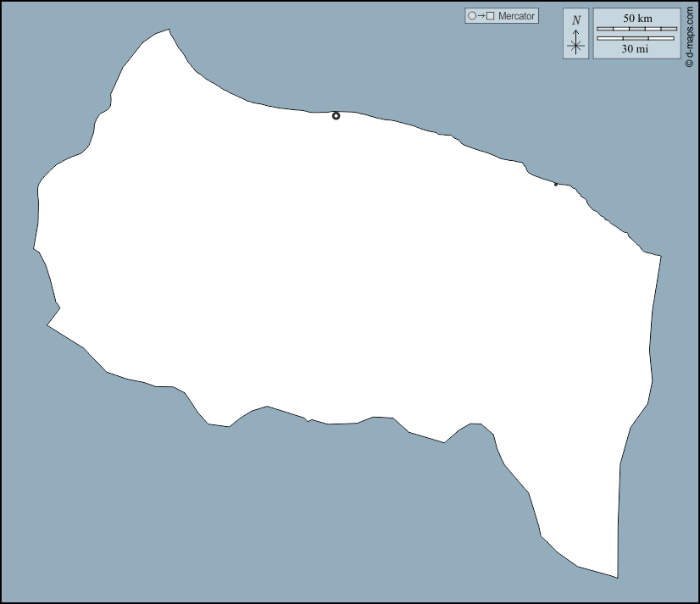Click the letter N on the compass
The width and height of the screenshot is (700, 604).
pyautogui.click(x=576, y=20)
